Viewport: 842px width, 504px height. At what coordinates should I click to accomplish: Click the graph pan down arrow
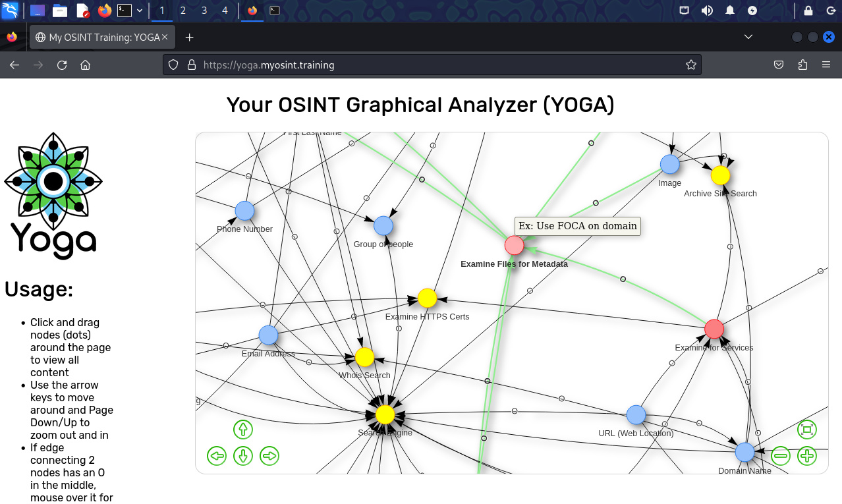coord(243,456)
